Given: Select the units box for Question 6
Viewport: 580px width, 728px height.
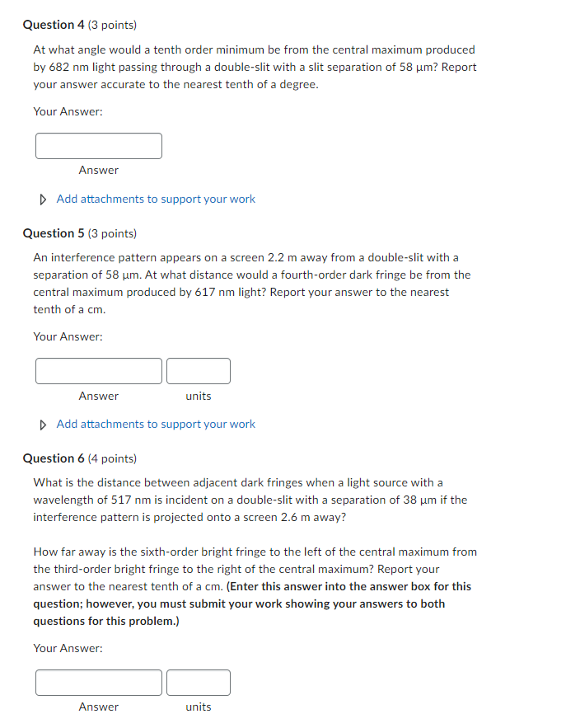Looking at the screenshot, I should click(198, 682).
